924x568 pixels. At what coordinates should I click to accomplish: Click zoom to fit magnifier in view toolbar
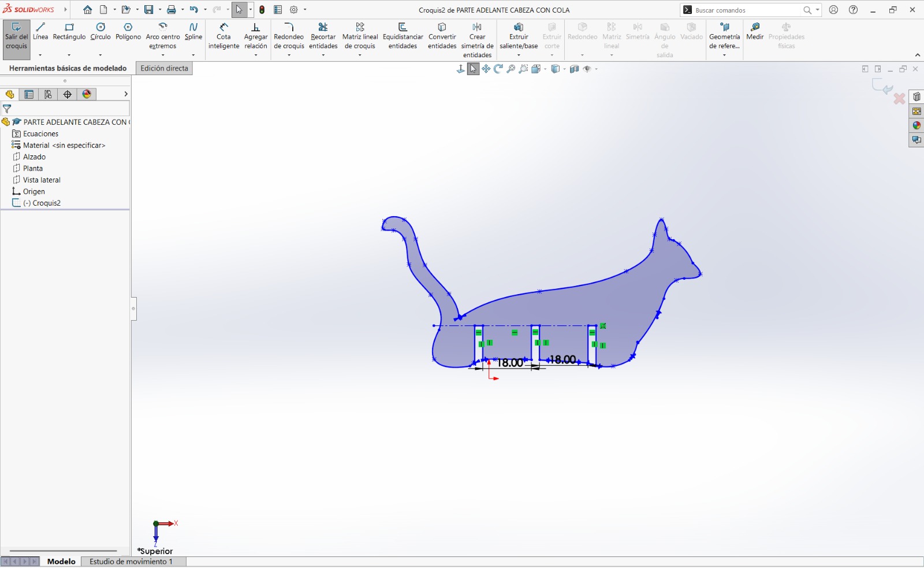[x=511, y=69]
